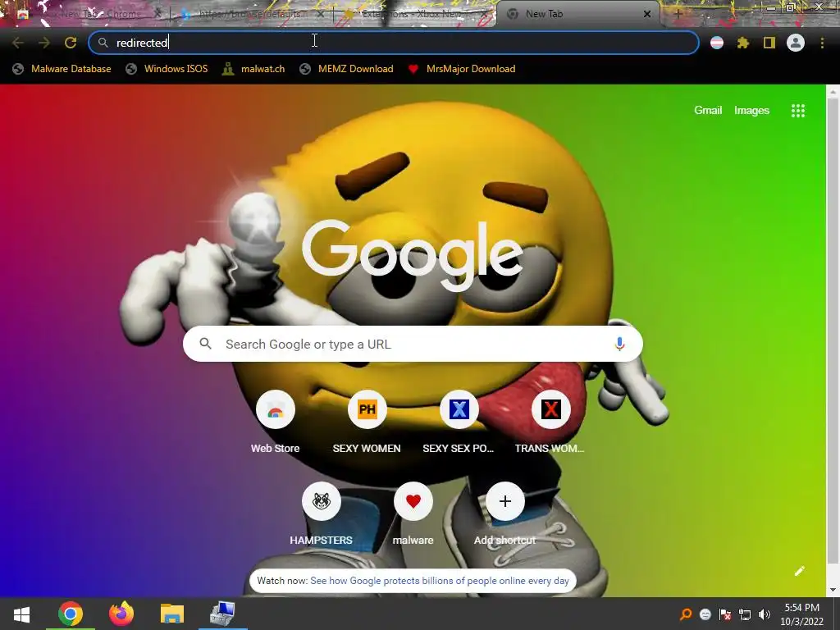This screenshot has height=630, width=840.
Task: Start voice search with the microphone
Action: coord(619,344)
